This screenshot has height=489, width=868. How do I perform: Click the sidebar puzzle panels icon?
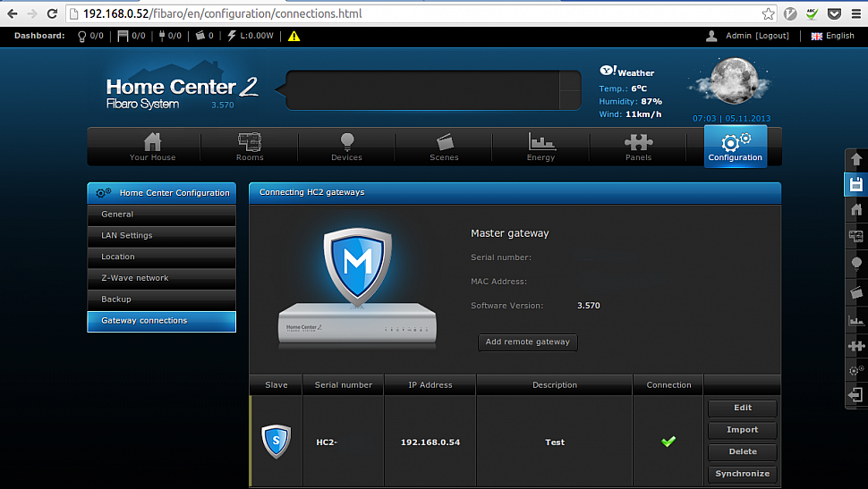pos(856,346)
